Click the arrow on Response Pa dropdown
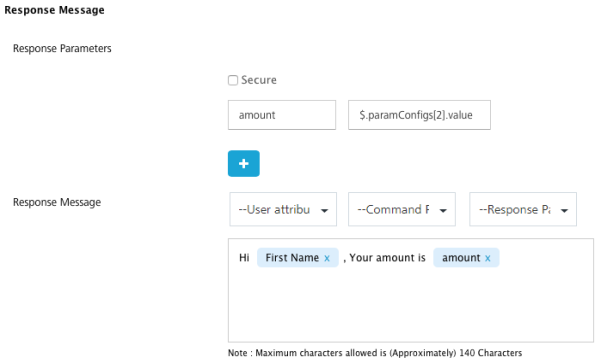 [x=564, y=210]
